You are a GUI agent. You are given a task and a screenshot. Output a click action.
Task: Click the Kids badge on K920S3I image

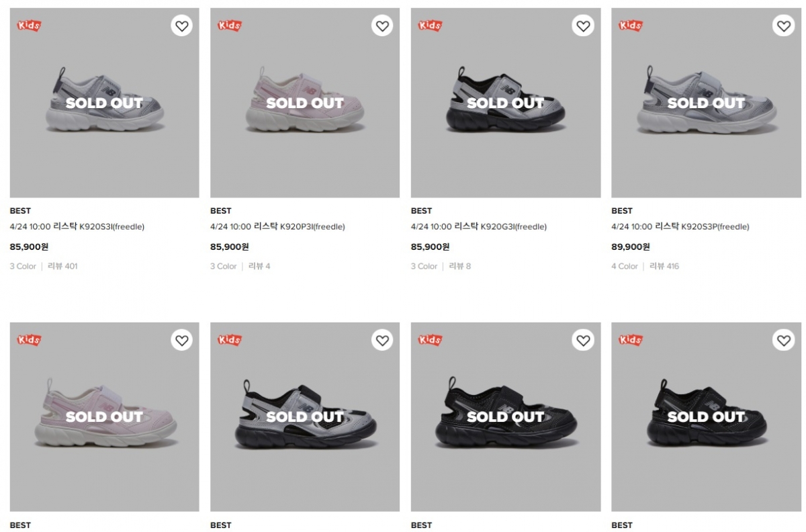[29, 26]
